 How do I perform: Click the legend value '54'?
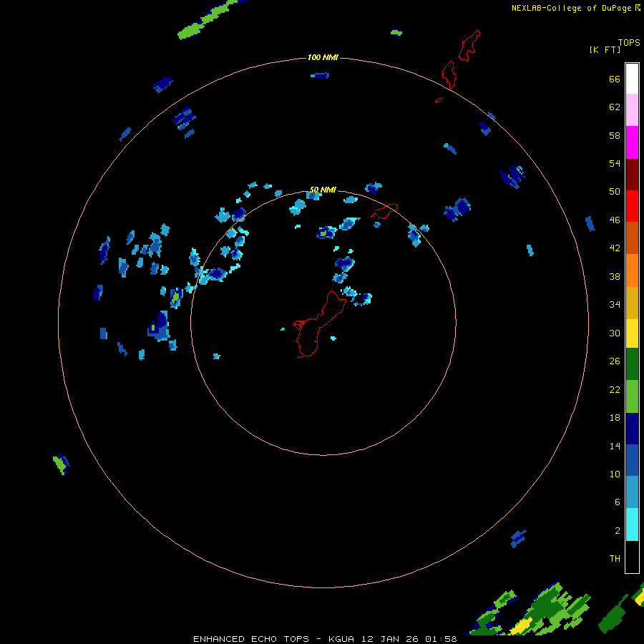pos(615,163)
